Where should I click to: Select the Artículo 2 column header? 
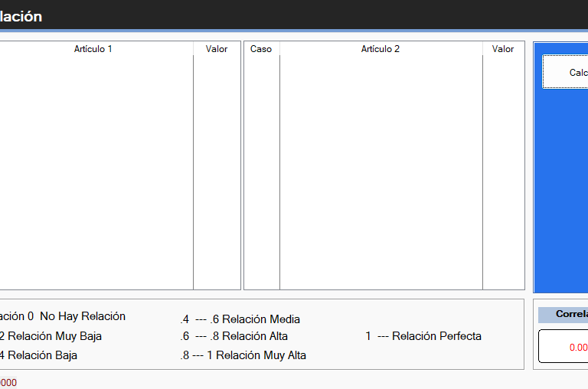coord(381,49)
